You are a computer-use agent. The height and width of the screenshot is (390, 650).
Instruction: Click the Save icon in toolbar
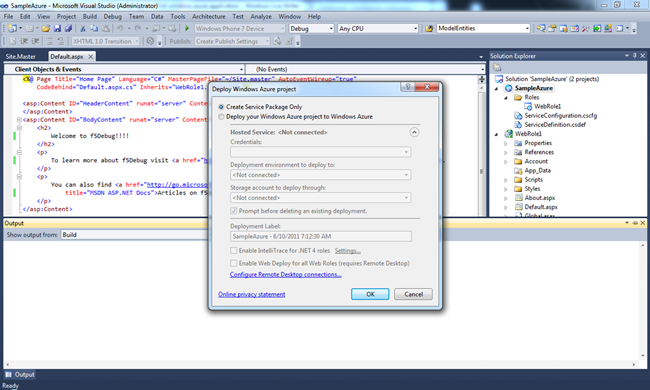point(57,29)
